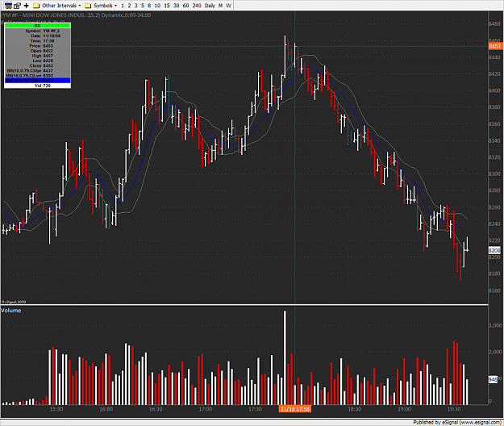Switch to the 3 minute interval
Screen dimensions: 504x426
point(136,6)
